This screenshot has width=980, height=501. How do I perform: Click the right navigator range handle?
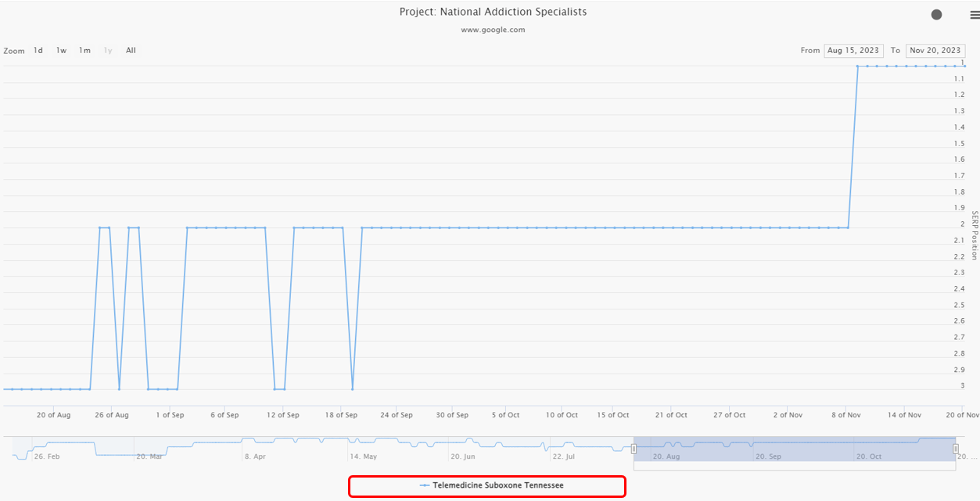pos(955,449)
